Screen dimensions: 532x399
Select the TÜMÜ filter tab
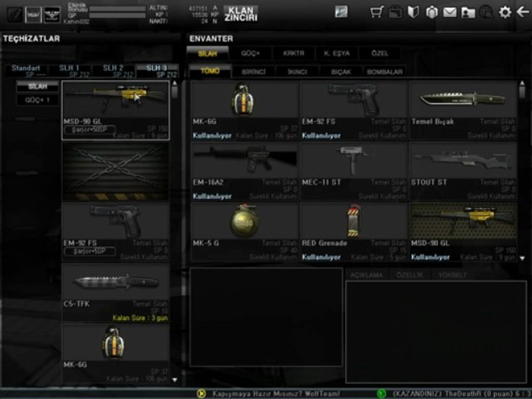click(x=210, y=71)
